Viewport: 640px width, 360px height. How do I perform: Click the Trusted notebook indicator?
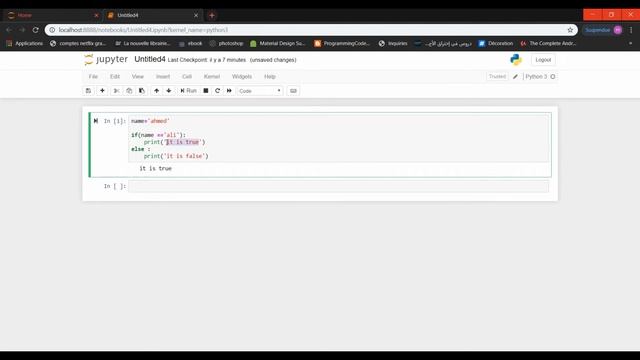pos(497,76)
